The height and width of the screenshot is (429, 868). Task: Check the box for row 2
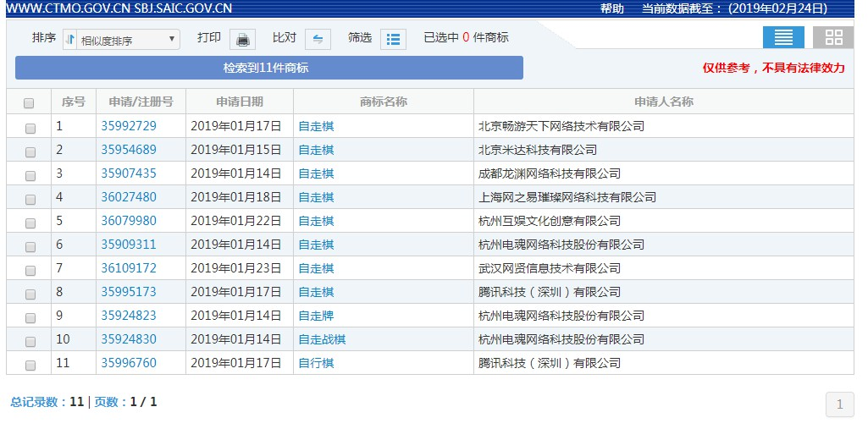30,152
